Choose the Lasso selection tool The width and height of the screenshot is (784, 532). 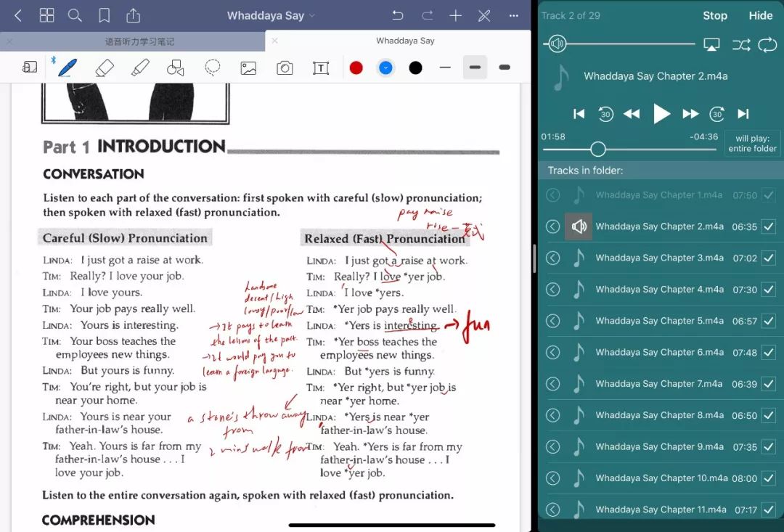coord(213,67)
